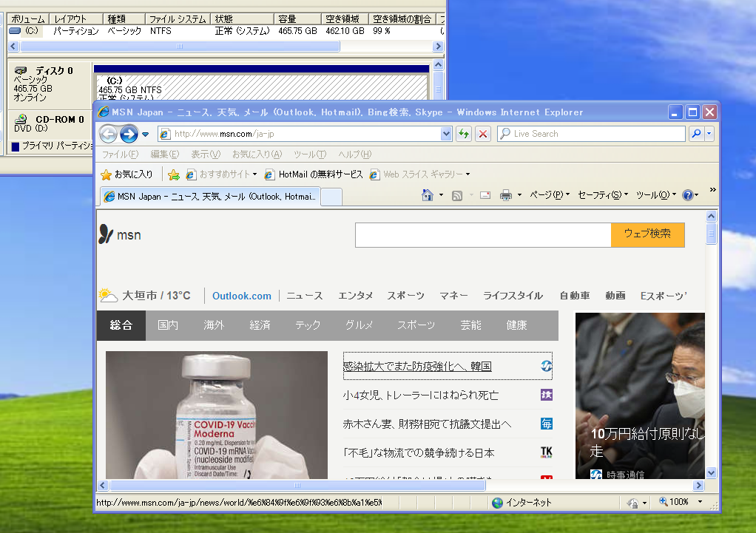This screenshot has height=533, width=756.
Task: Select the 経済 news tab
Action: [260, 325]
